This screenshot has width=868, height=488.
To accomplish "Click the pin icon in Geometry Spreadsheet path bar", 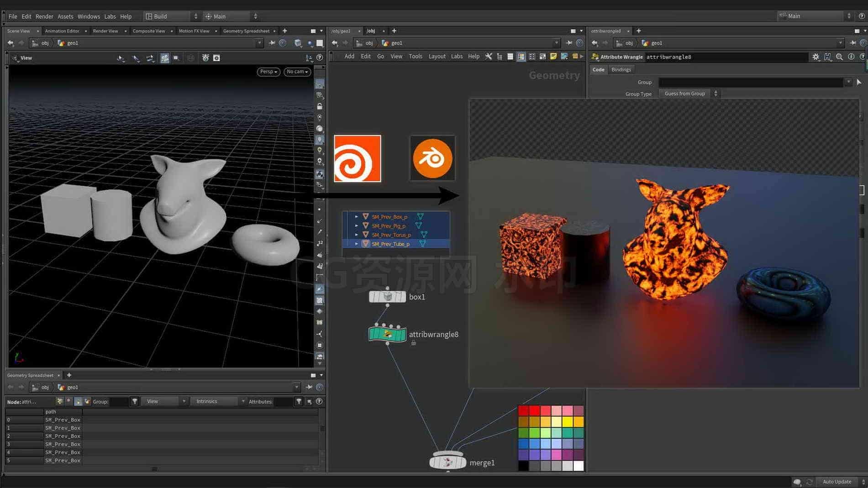I will click(309, 387).
